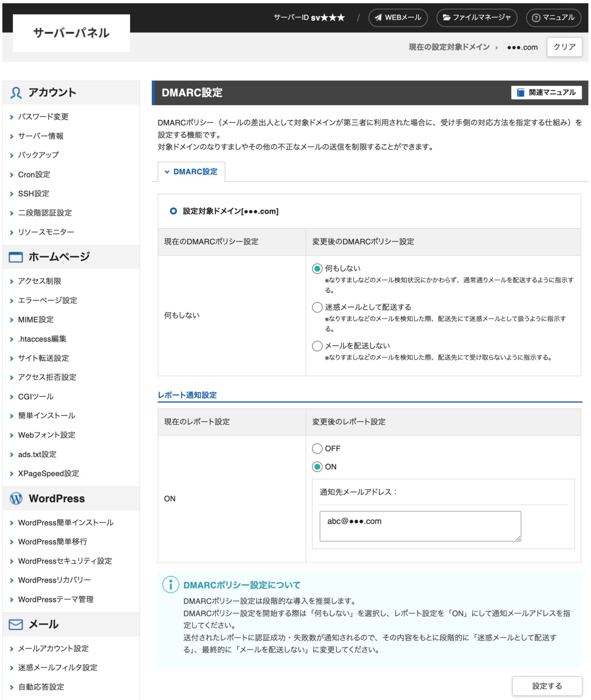The height and width of the screenshot is (700, 591).
Task: Click the arrow beside 現在の設定対象ドメイン
Action: click(497, 47)
